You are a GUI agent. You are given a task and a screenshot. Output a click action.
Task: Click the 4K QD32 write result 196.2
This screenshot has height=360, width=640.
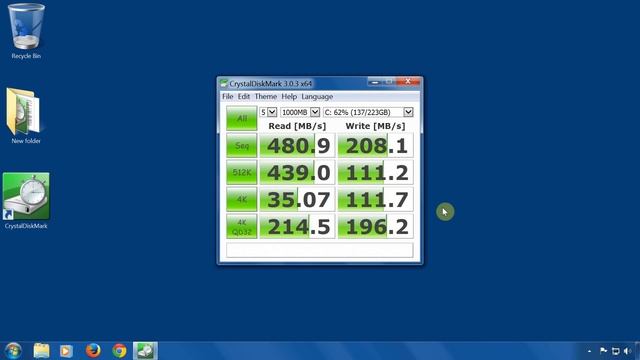376,226
